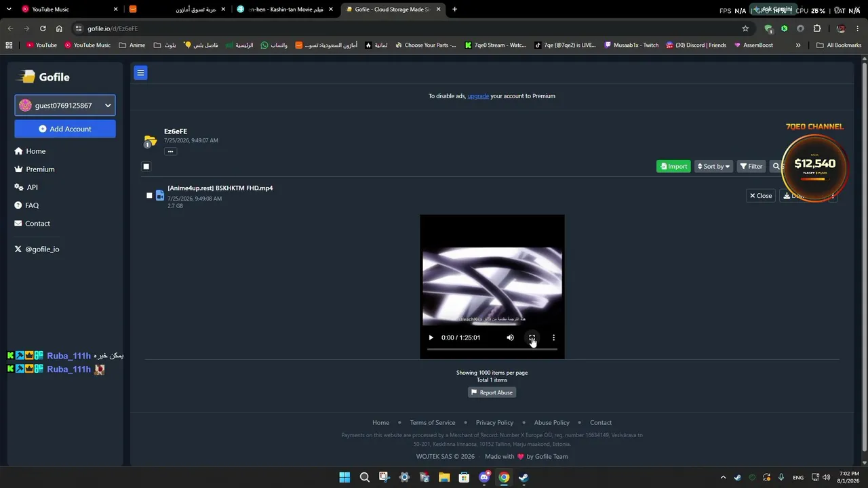This screenshot has width=868, height=488.
Task: Open Steam from the taskbar
Action: click(524, 477)
